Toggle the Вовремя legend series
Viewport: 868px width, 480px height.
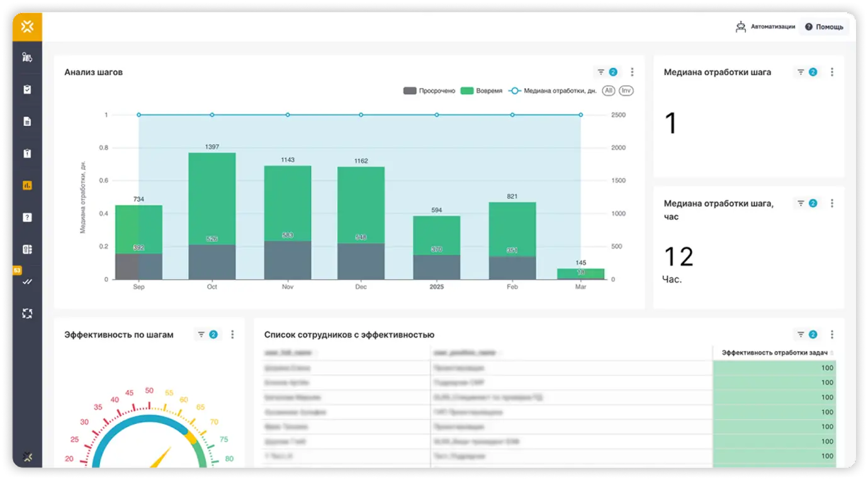[x=482, y=91]
